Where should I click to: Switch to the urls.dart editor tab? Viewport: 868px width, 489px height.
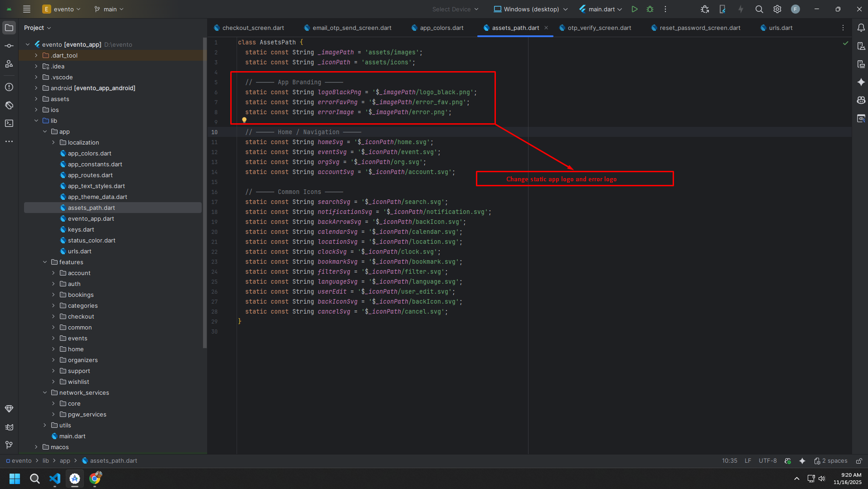point(780,28)
